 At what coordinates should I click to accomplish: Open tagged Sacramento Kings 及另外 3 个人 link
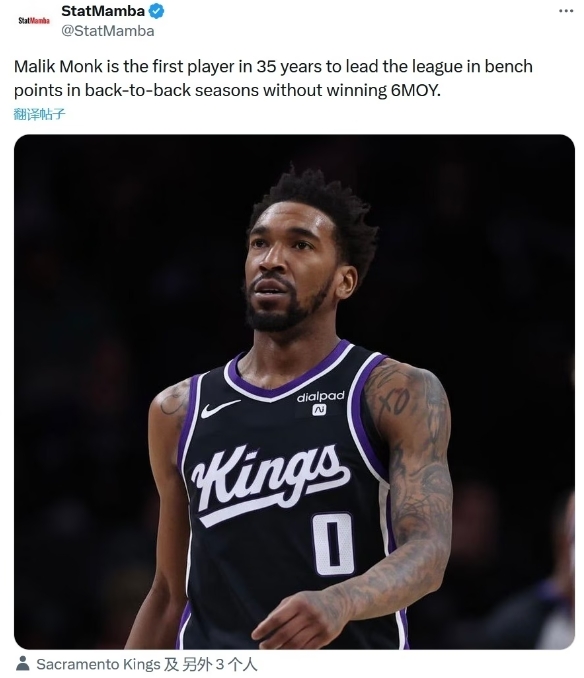pos(147,664)
